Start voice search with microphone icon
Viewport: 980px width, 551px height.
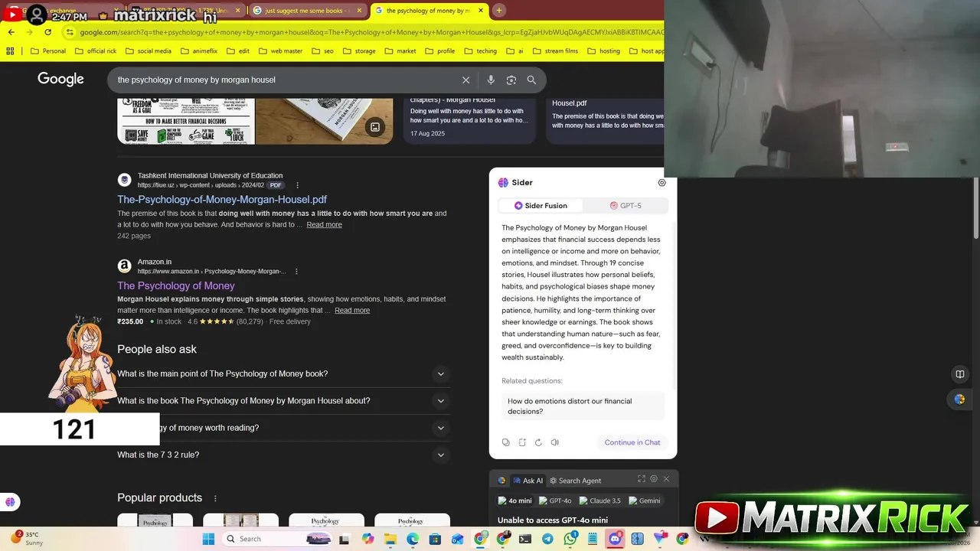491,80
